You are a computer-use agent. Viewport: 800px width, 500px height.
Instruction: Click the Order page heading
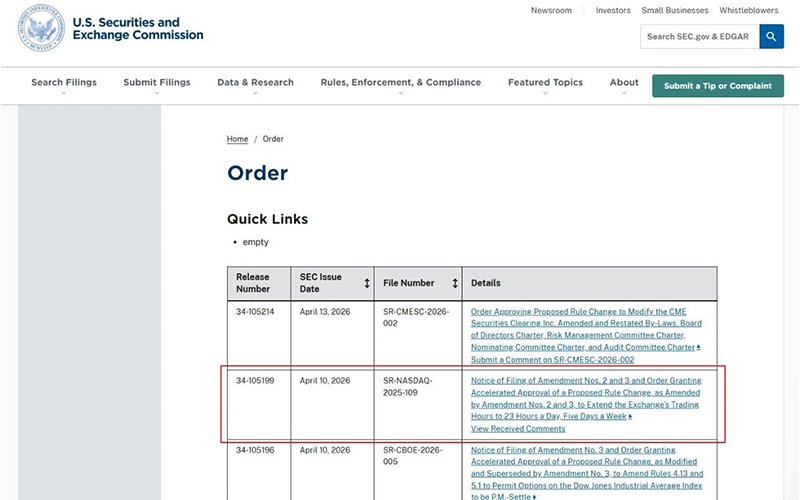[x=258, y=173]
